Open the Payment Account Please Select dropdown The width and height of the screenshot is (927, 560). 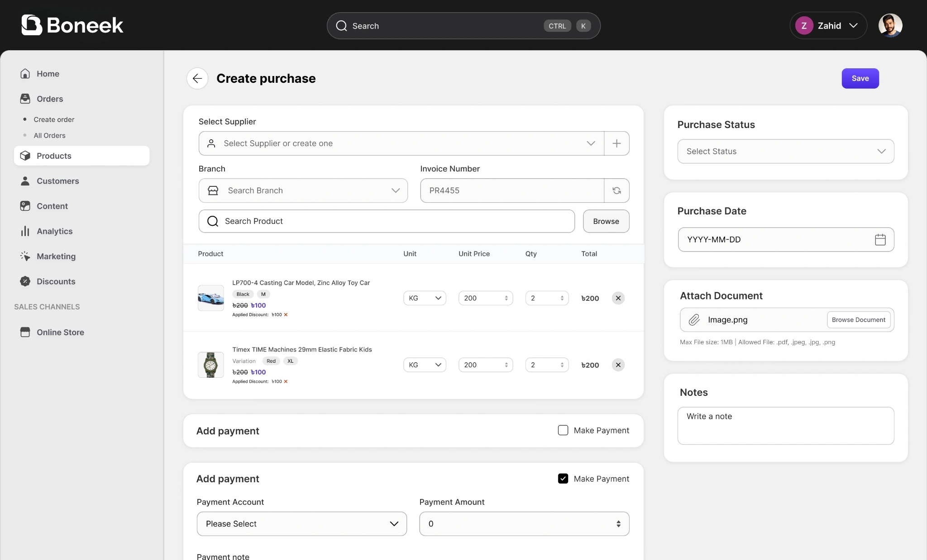pyautogui.click(x=301, y=524)
